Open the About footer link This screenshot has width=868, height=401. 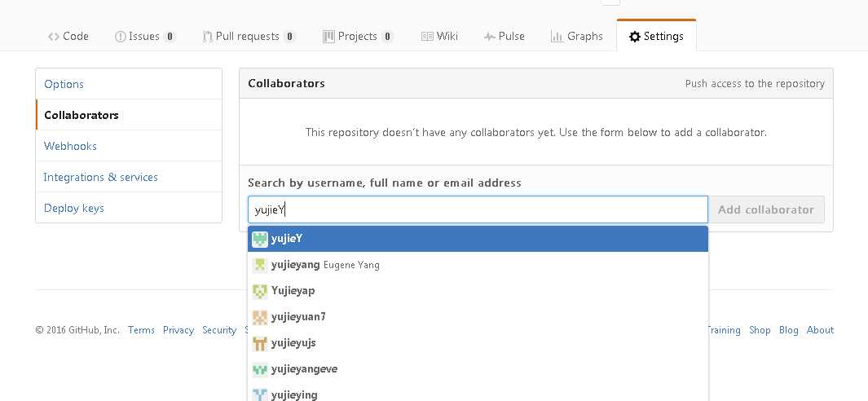tap(820, 329)
